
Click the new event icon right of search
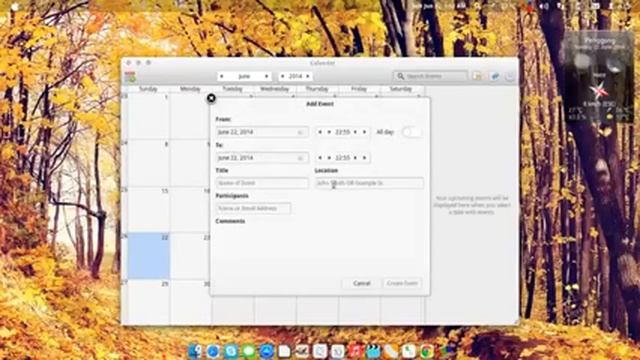[477, 76]
